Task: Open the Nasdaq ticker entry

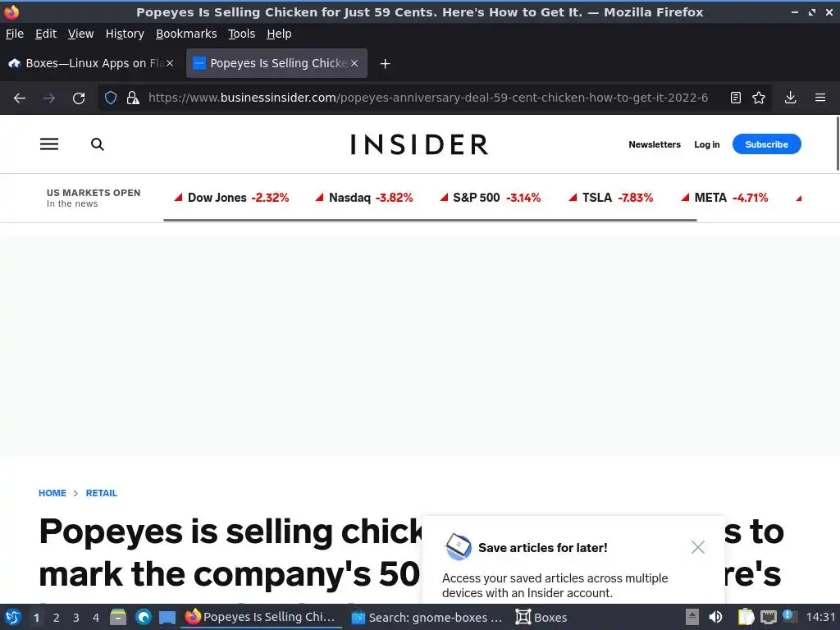Action: pos(363,198)
